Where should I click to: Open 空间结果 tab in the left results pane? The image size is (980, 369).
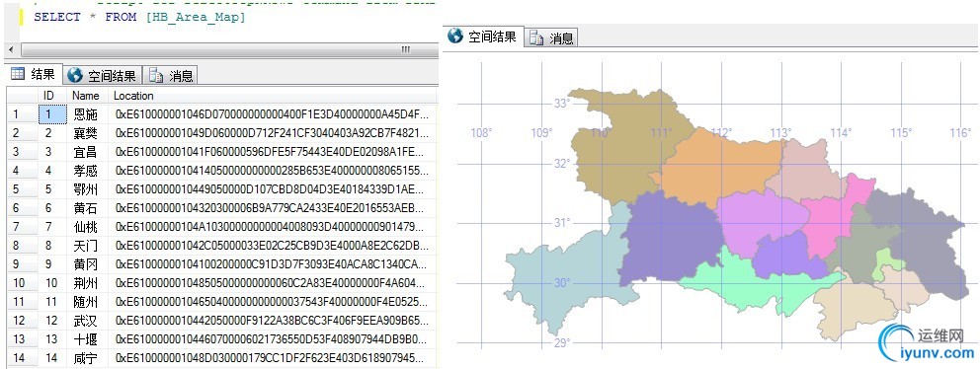103,76
